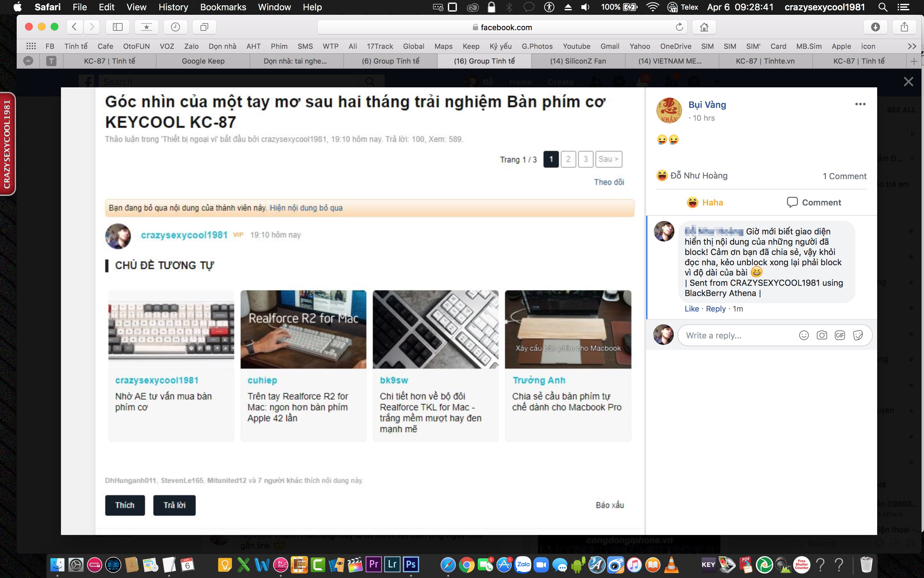
Task: Switch to (14) SiliconZ Fan tab
Action: [578, 61]
